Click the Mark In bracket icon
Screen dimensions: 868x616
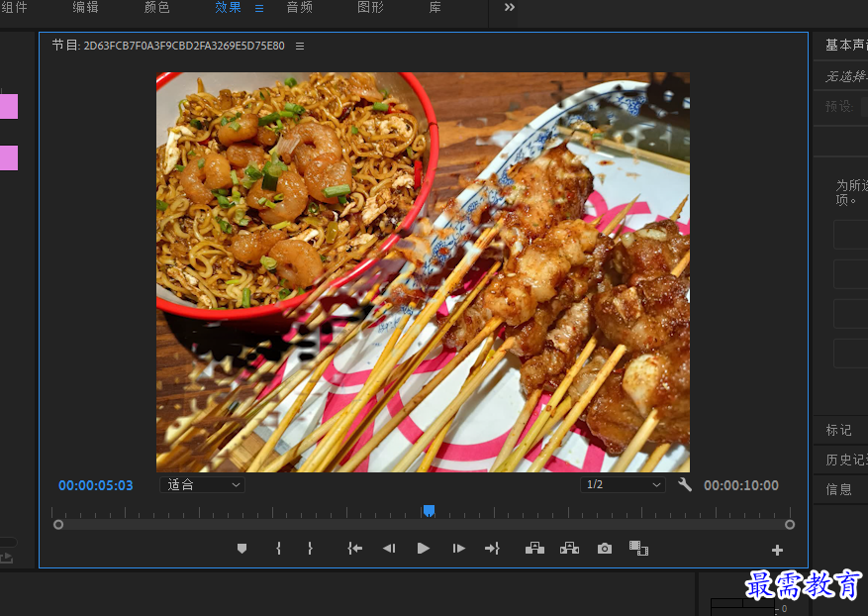tap(278, 549)
